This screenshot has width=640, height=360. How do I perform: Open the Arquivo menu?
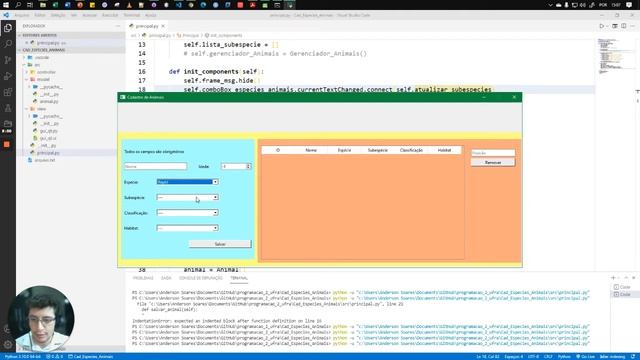click(22, 15)
